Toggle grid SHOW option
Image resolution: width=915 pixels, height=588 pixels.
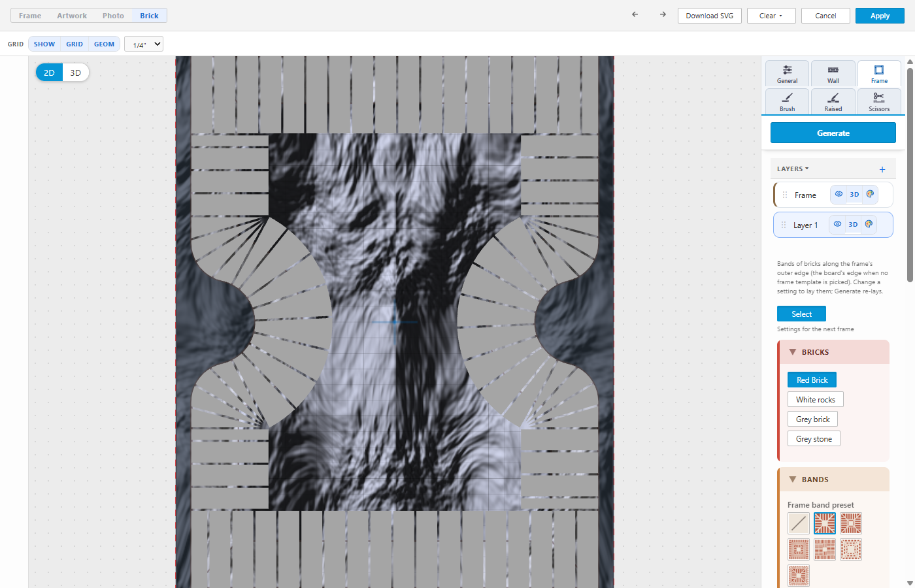pos(44,44)
